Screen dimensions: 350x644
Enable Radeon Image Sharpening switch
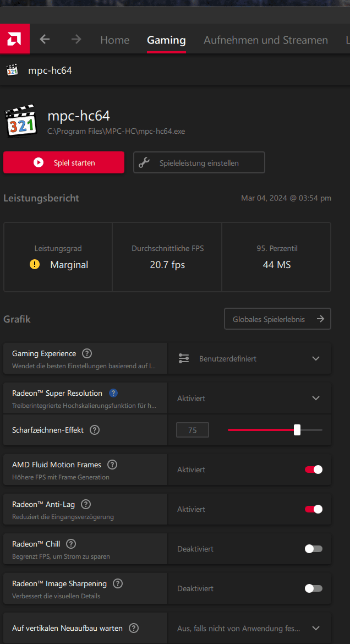(314, 588)
